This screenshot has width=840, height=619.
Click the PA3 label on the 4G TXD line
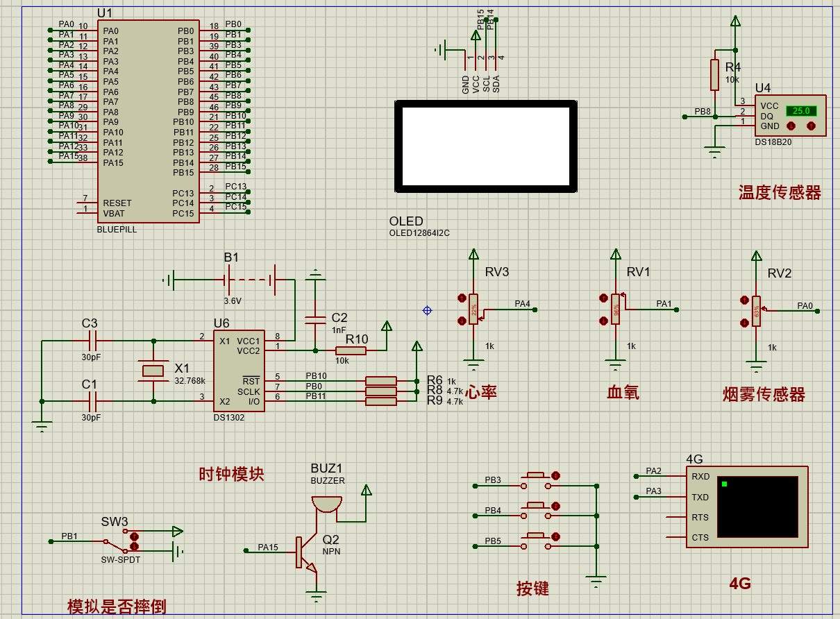coord(653,491)
